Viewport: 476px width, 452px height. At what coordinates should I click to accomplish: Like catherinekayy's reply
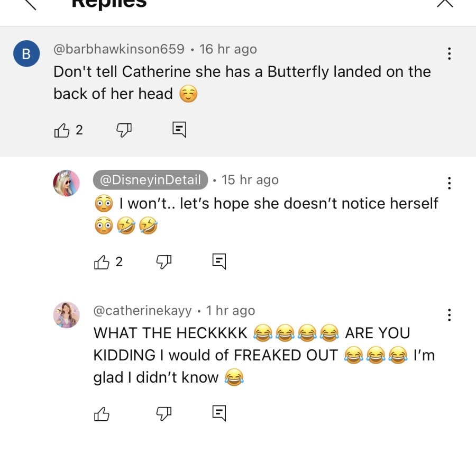[102, 414]
